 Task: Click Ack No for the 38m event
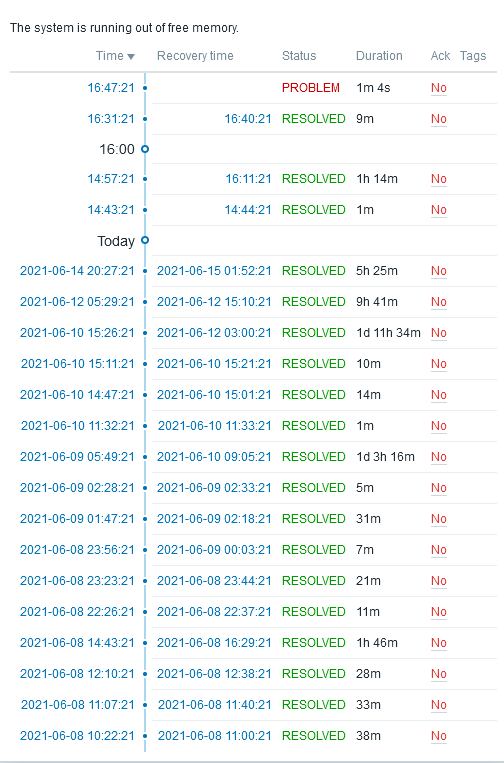[438, 736]
